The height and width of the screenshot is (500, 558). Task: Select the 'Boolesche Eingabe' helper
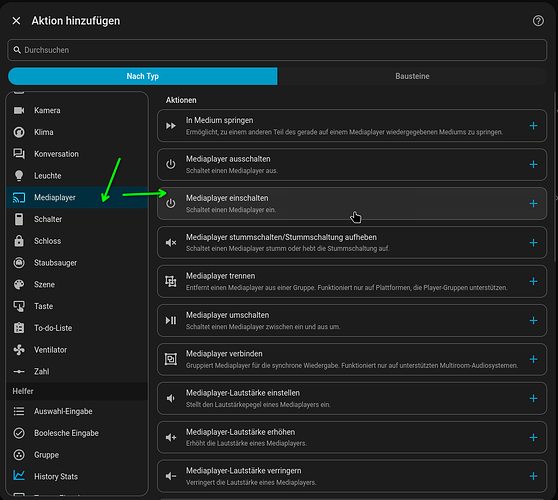click(x=77, y=433)
